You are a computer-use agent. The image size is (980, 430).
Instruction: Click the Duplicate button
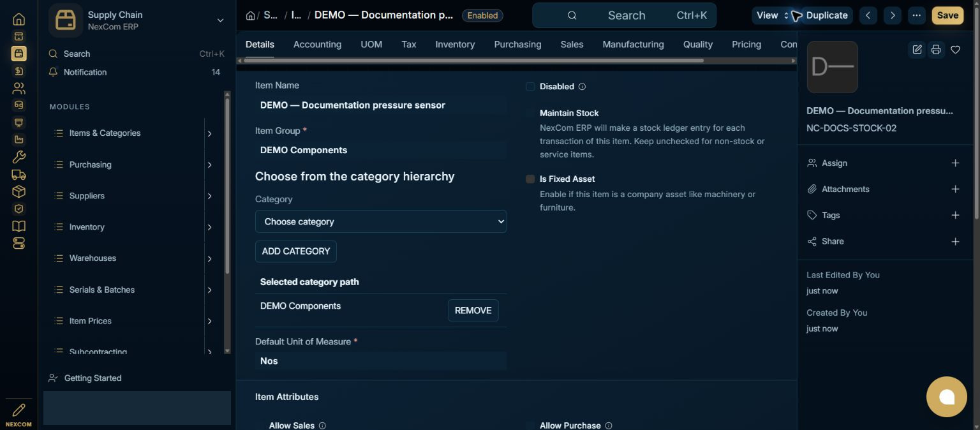click(x=827, y=15)
